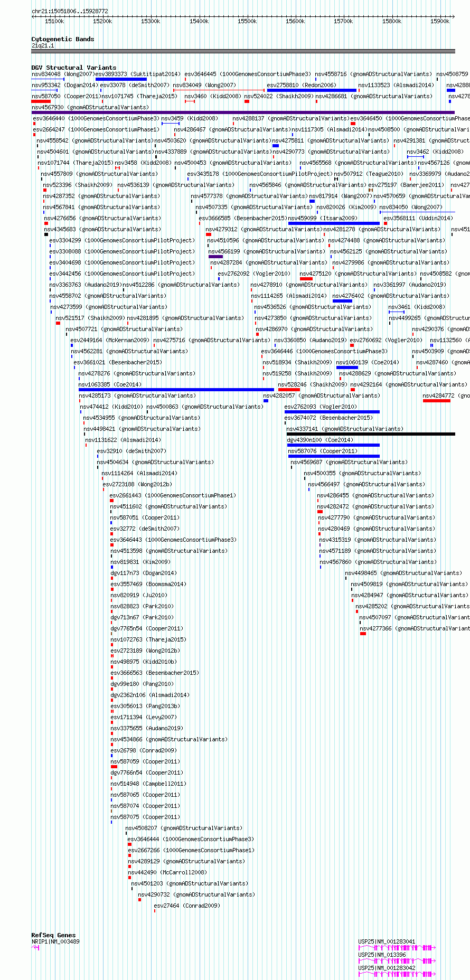Image resolution: width=470 pixels, height=980 pixels.
Task: Select the nsv4276402 blue variant bar
Action: tap(342, 301)
